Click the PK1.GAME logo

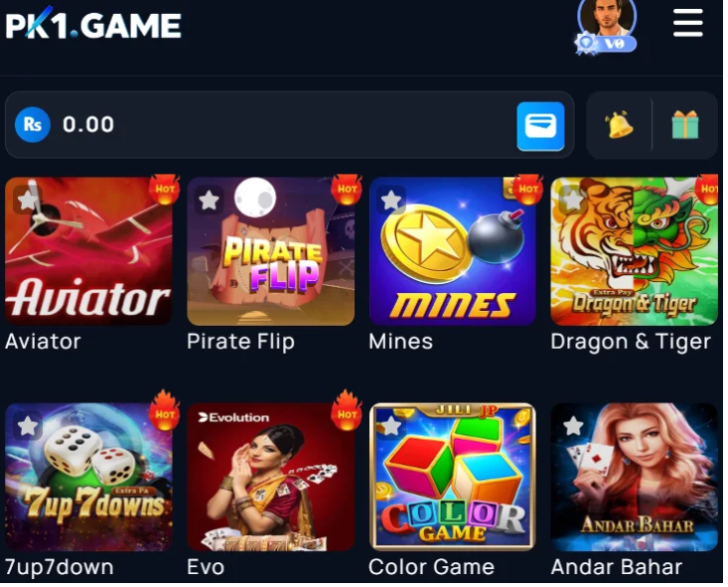(x=93, y=24)
